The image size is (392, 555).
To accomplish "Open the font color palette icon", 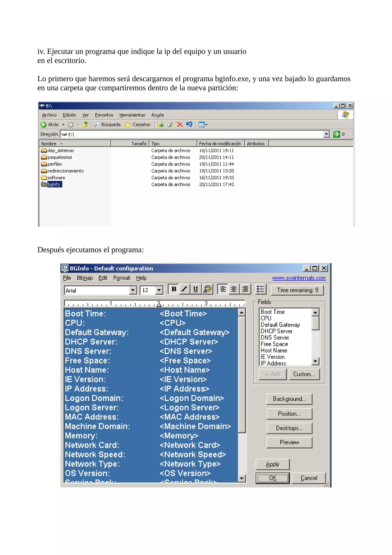I will click(207, 289).
